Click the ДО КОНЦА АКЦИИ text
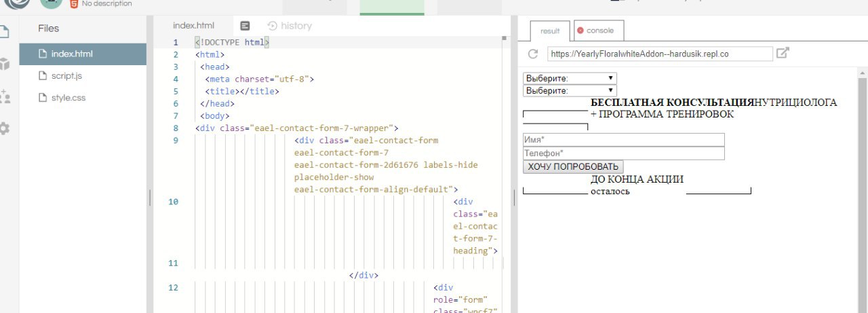 [x=637, y=179]
